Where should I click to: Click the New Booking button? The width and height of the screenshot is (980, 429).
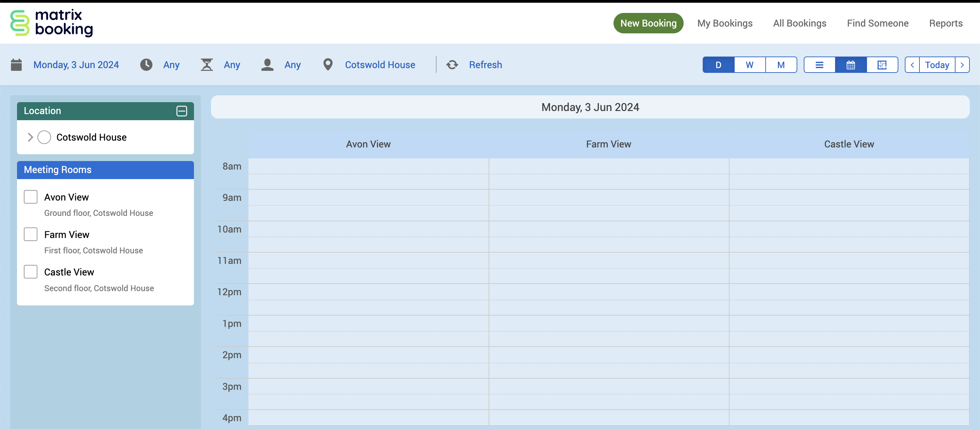click(648, 23)
